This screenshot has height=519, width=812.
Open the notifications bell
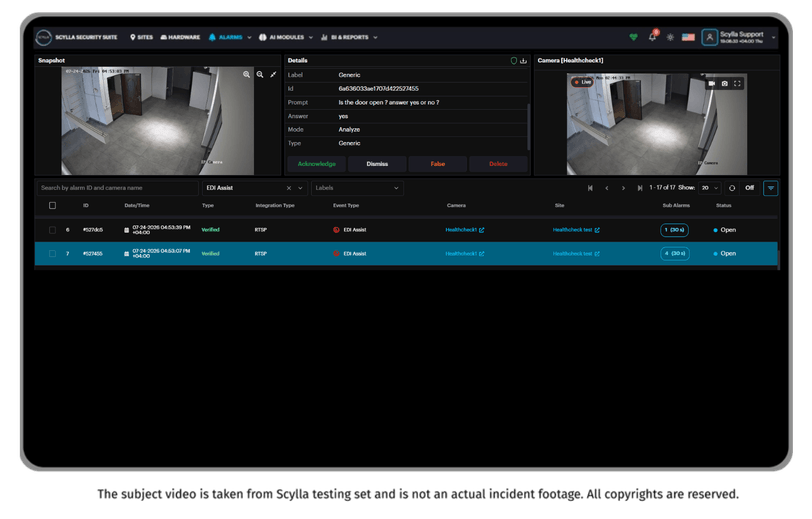coord(652,37)
